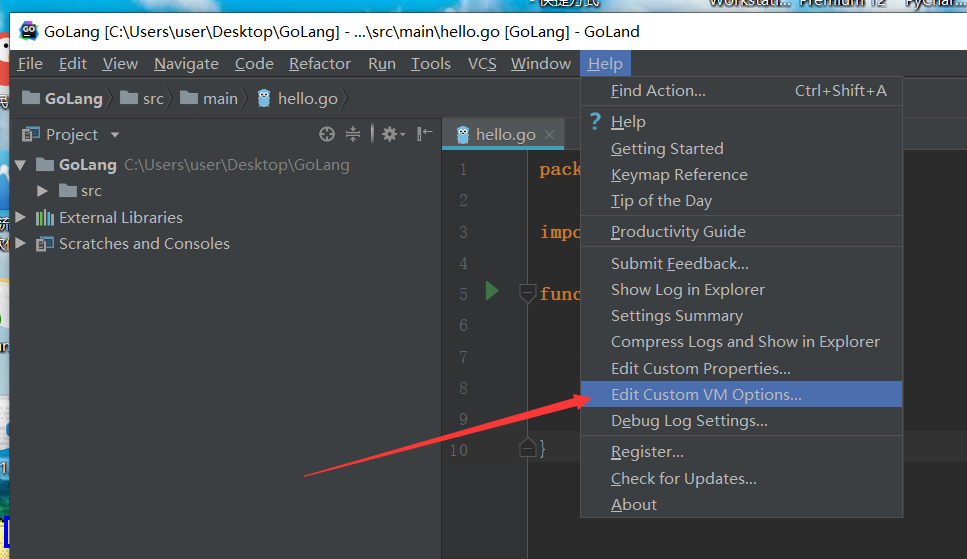Fold func block at line 5 marker
The width and height of the screenshot is (967, 559).
coord(527,293)
